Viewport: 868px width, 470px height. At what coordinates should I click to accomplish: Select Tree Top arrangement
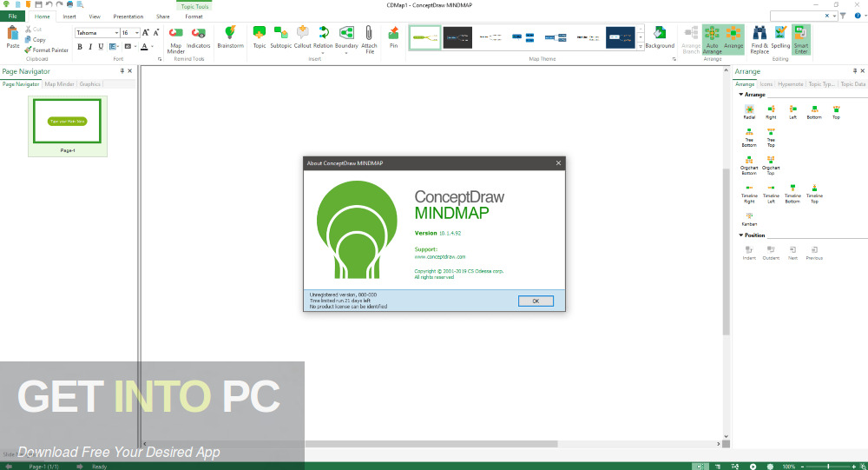pos(771,137)
